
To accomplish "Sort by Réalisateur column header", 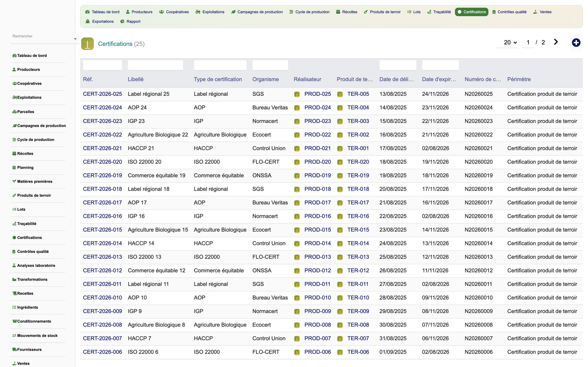I will 307,79.
